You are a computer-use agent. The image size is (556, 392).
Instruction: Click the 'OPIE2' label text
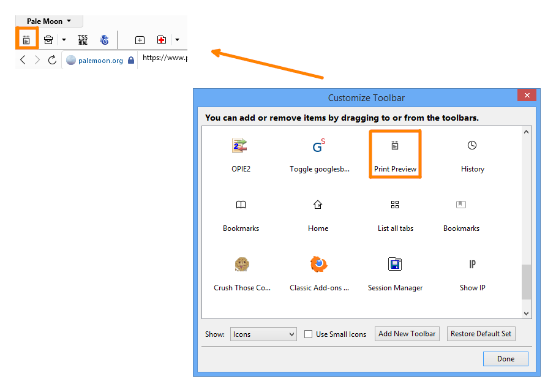click(x=241, y=169)
